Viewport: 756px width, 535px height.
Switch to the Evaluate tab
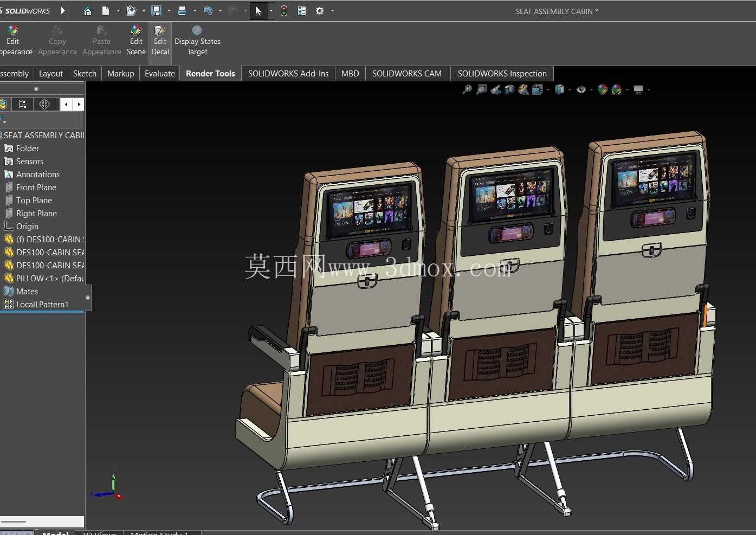(x=160, y=74)
